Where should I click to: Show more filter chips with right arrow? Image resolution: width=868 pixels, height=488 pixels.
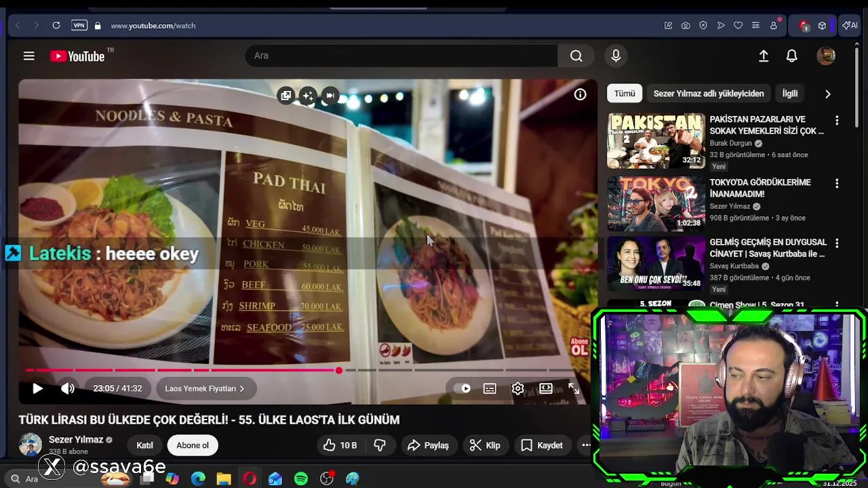(827, 94)
